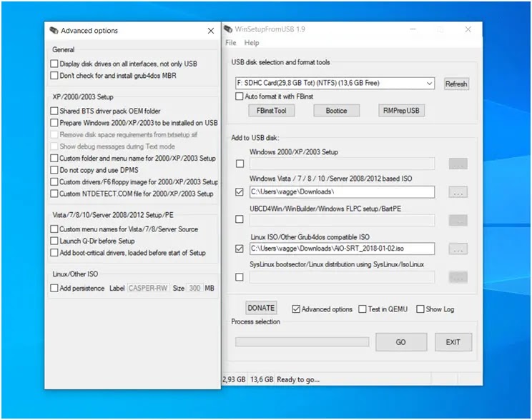Click the Linux ISO path input field
This screenshot has width=532, height=420.
(342, 249)
